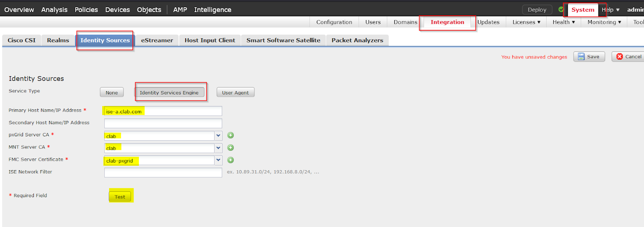Go to the Analysis menu
This screenshot has width=644, height=227.
[x=54, y=10]
